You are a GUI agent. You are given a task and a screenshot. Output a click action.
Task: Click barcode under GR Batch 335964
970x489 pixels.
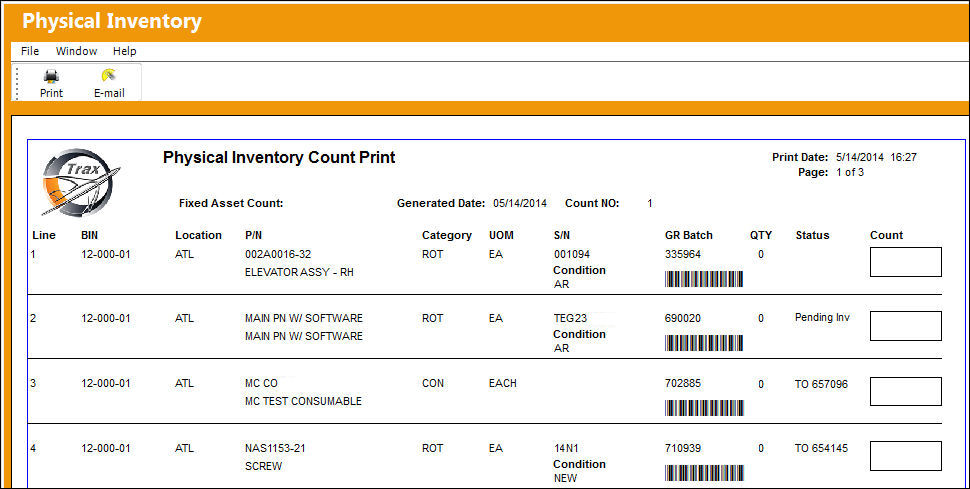coord(704,279)
